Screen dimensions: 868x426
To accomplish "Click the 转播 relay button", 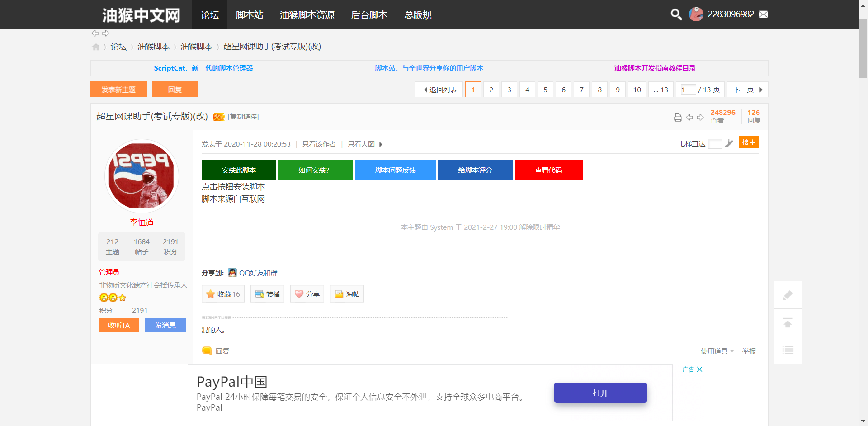I will [x=267, y=294].
